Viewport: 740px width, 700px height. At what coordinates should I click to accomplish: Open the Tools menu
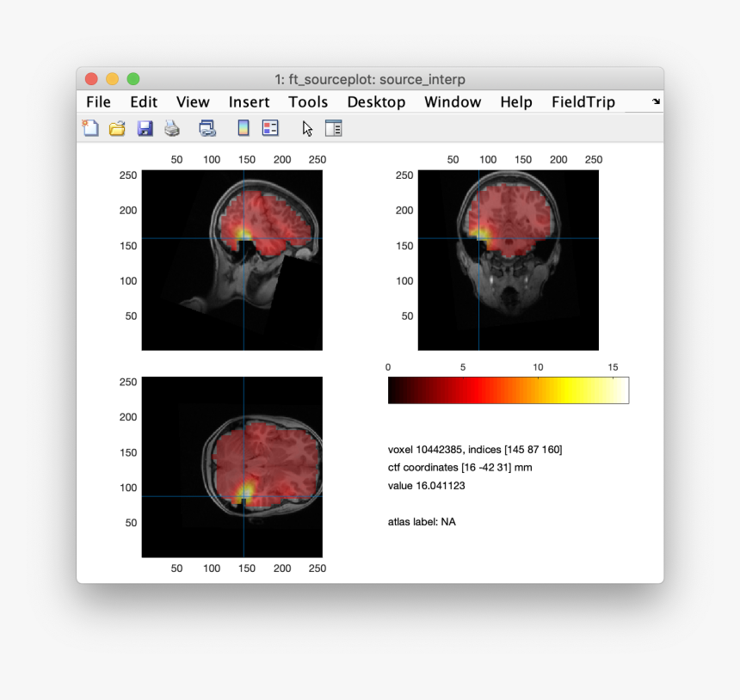click(308, 101)
